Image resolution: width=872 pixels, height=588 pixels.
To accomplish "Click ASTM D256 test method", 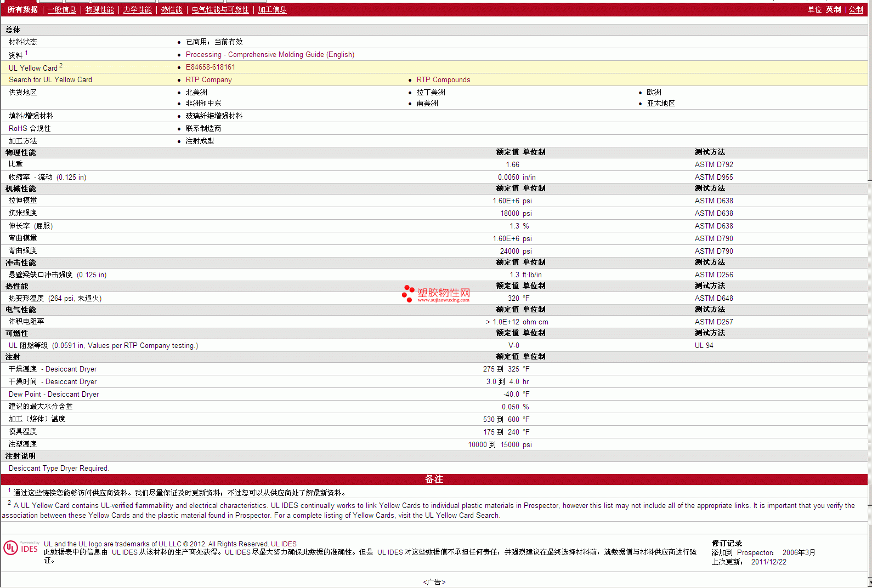I will click(x=714, y=275).
